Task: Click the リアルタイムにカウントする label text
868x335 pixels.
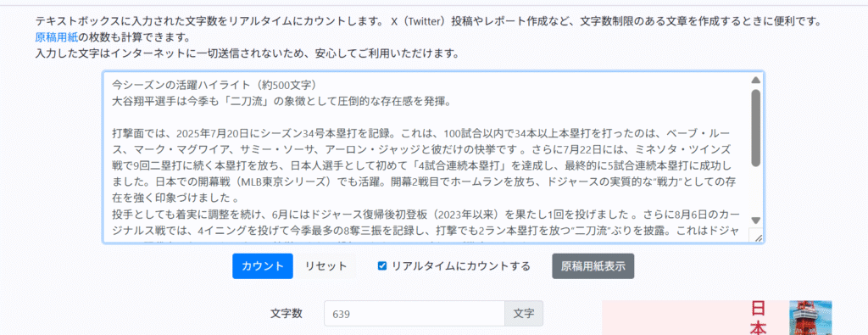Action: [x=460, y=265]
